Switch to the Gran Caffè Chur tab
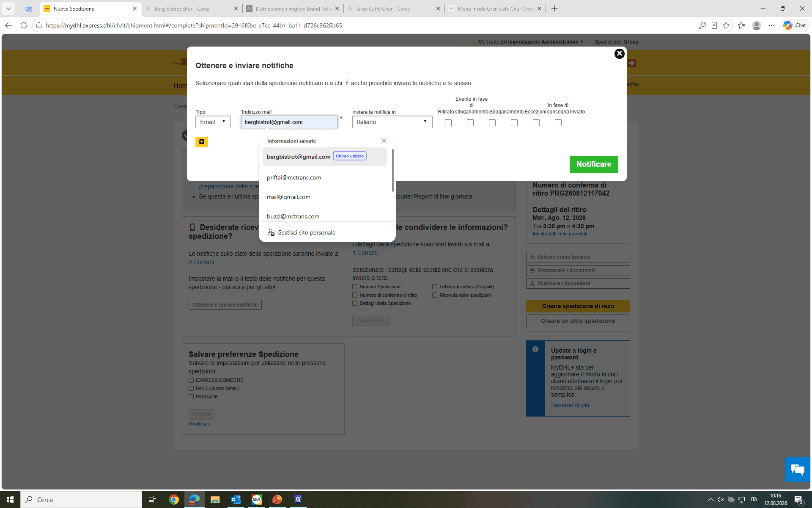Screen dimensions: 812x508 click(394, 8)
